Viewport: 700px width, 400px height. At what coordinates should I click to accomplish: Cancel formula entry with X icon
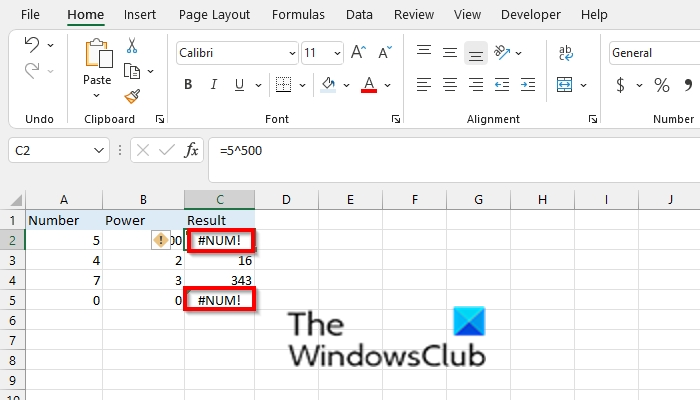pyautogui.click(x=143, y=150)
